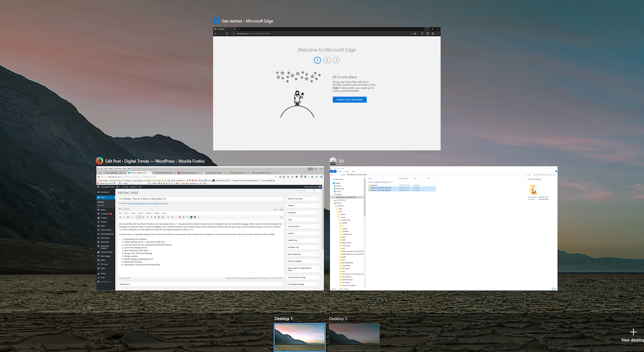Open the File tab in Explorer ribbon
Image resolution: width=644 pixels, height=352 pixels.
coord(333,171)
